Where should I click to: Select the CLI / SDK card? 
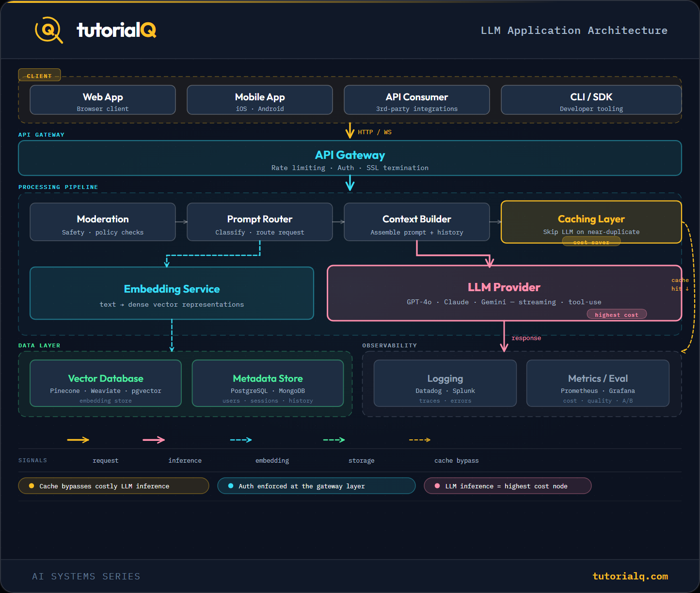tap(591, 100)
